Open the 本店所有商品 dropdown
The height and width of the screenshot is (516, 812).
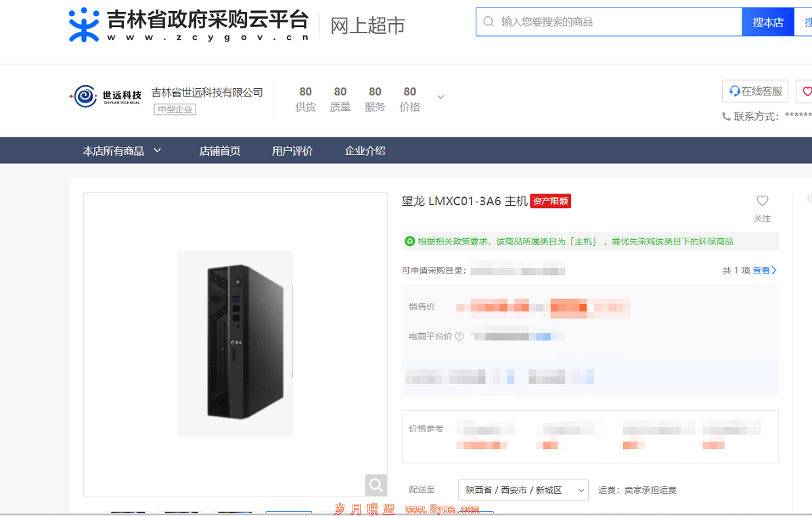(x=122, y=151)
